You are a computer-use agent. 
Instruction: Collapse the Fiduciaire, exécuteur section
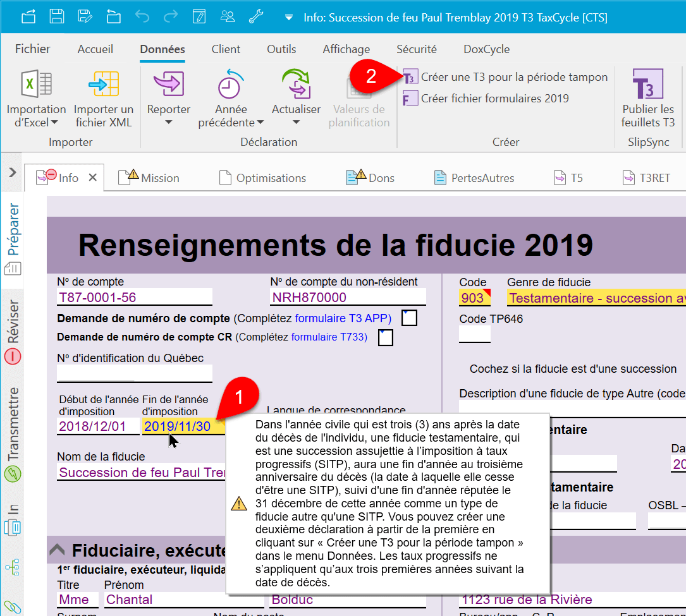coord(57,550)
